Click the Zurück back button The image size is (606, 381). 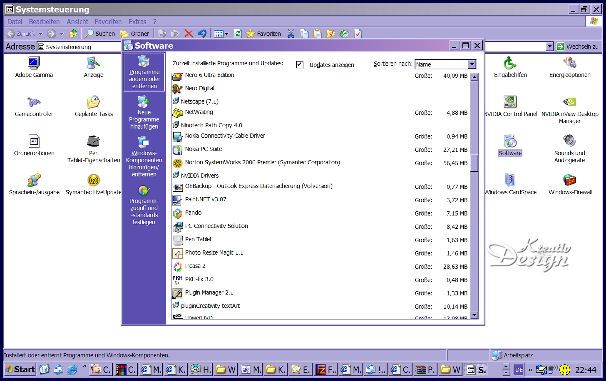(20, 34)
